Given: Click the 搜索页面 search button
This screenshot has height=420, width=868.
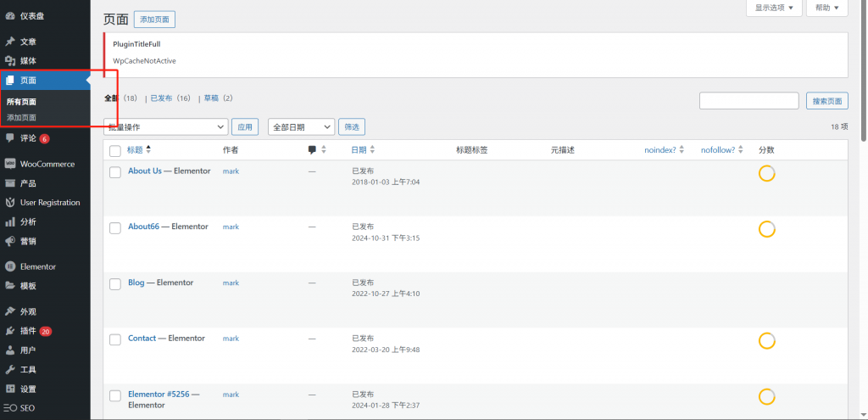Looking at the screenshot, I should coord(827,101).
